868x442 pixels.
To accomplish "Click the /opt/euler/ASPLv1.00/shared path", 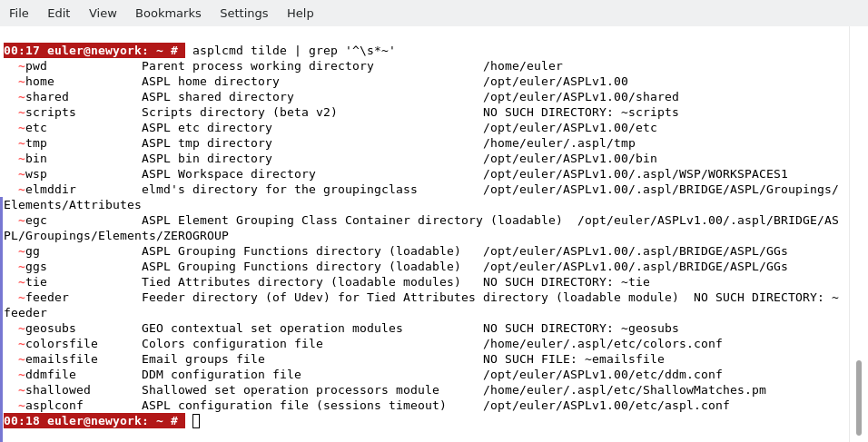I will point(580,97).
